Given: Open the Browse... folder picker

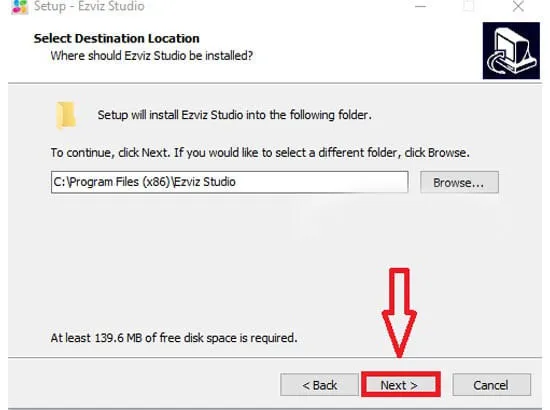Looking at the screenshot, I should coord(459,182).
